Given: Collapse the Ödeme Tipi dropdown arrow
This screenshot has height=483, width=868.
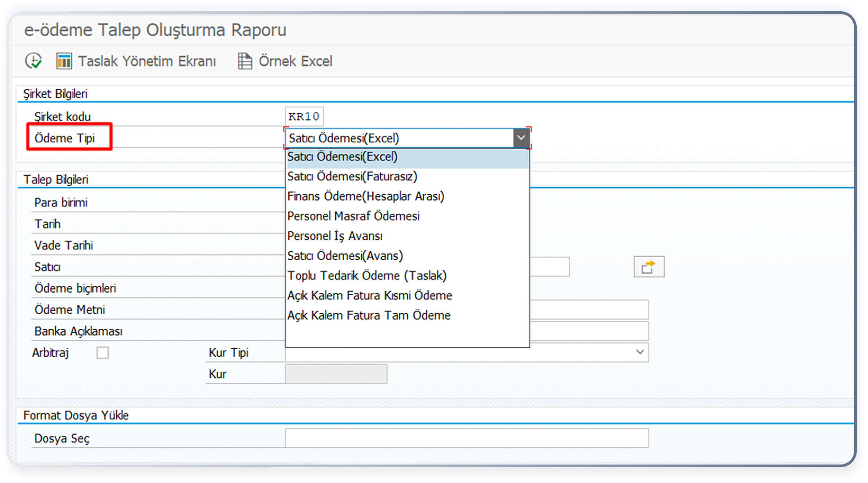Looking at the screenshot, I should (521, 138).
